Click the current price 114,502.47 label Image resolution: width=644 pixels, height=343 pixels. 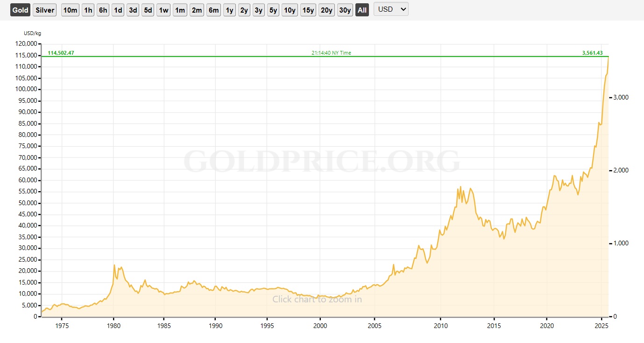click(x=61, y=53)
